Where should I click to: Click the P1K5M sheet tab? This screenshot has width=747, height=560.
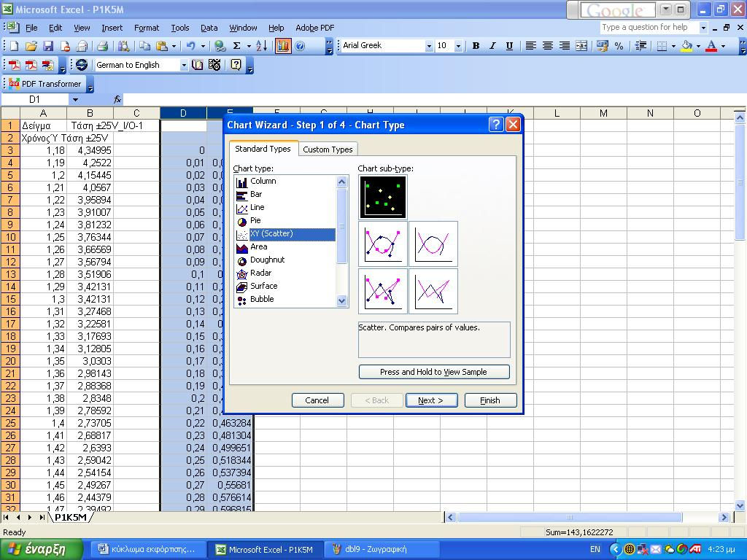[x=70, y=517]
